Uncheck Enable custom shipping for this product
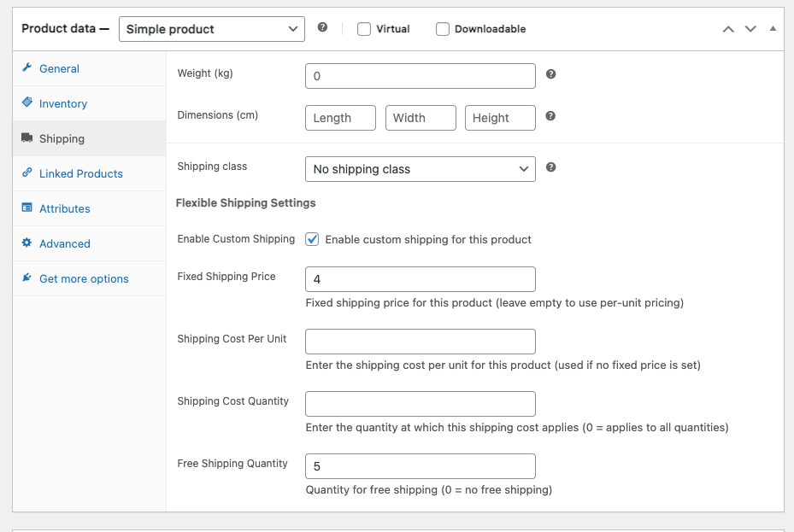The image size is (794, 532). click(313, 239)
